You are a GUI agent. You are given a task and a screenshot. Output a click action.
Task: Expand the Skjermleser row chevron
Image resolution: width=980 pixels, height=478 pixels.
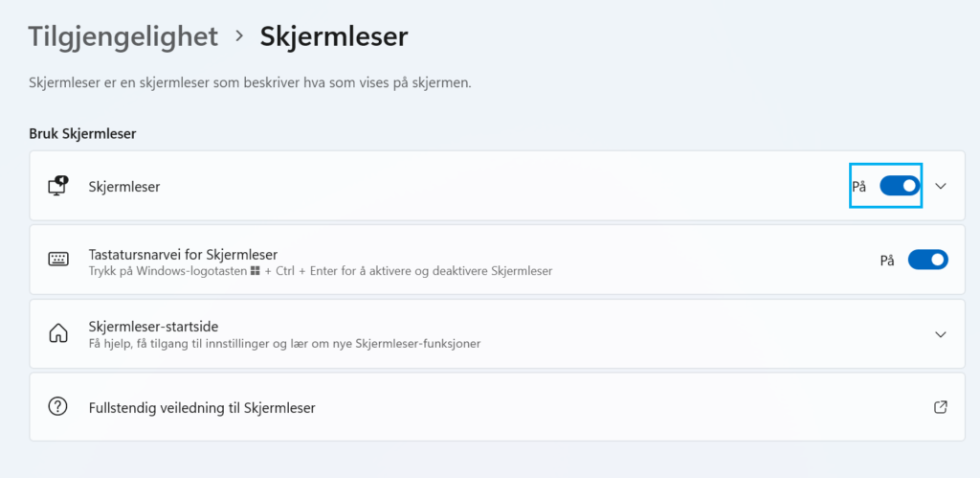tap(940, 186)
